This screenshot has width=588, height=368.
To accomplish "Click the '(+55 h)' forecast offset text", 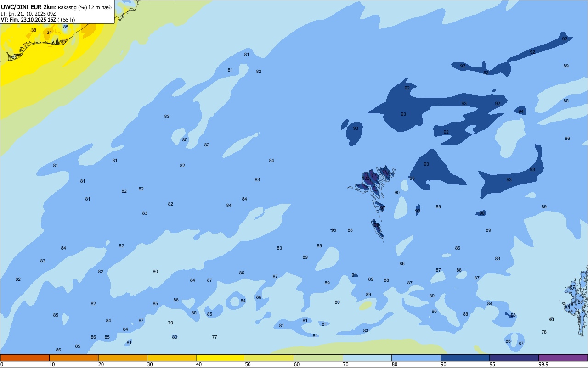I will coord(67,20).
